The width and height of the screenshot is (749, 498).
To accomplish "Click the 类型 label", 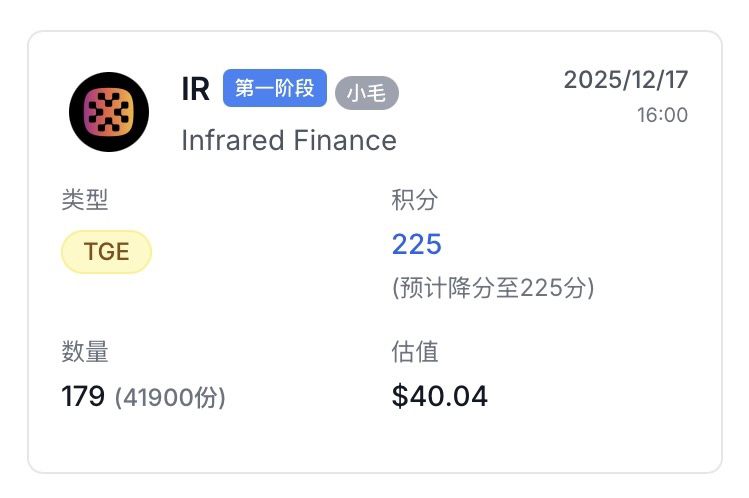I will coord(84,200).
